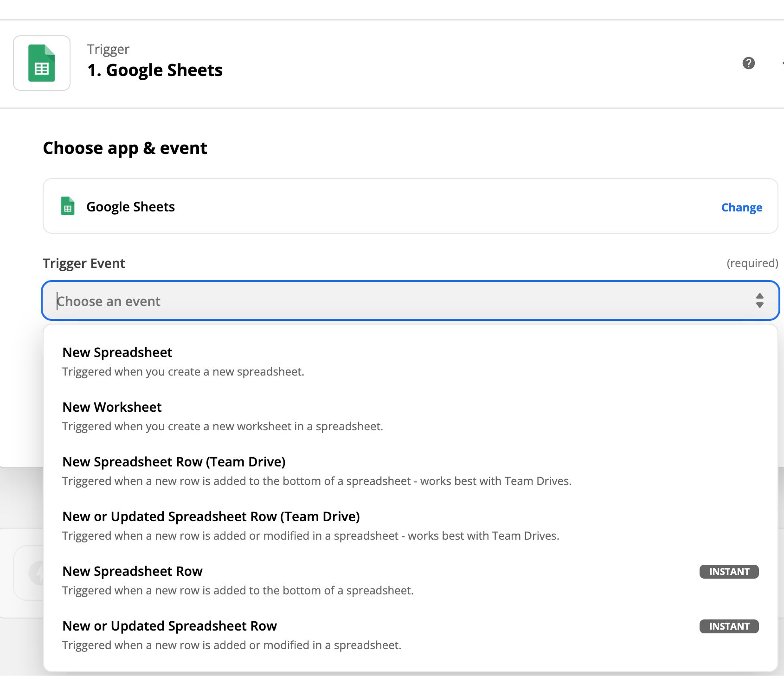The width and height of the screenshot is (784, 676).
Task: Click 'Triggered when you create a new worksheet' description
Action: pos(223,427)
